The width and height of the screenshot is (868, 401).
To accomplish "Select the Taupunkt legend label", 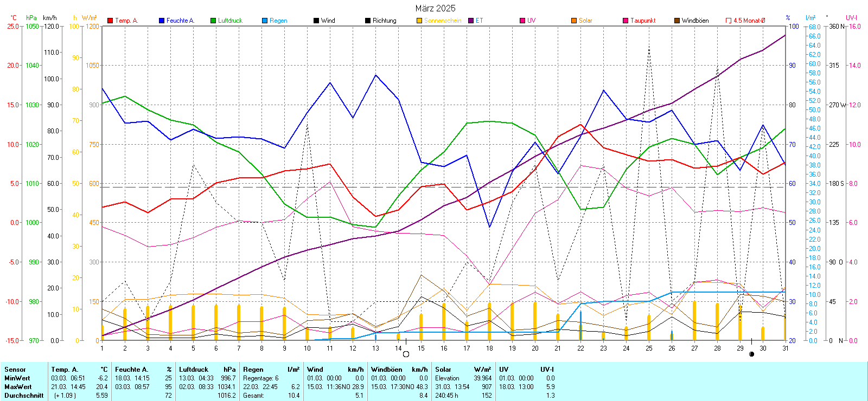I will (643, 21).
